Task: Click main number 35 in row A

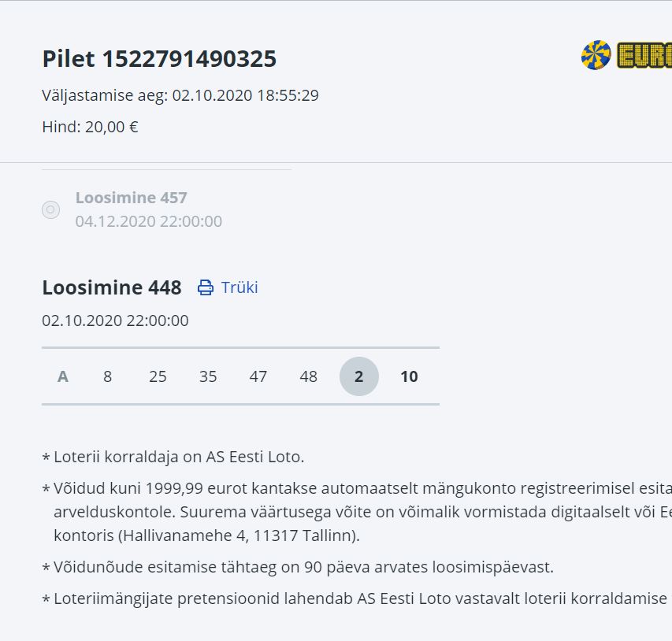Action: coord(208,376)
